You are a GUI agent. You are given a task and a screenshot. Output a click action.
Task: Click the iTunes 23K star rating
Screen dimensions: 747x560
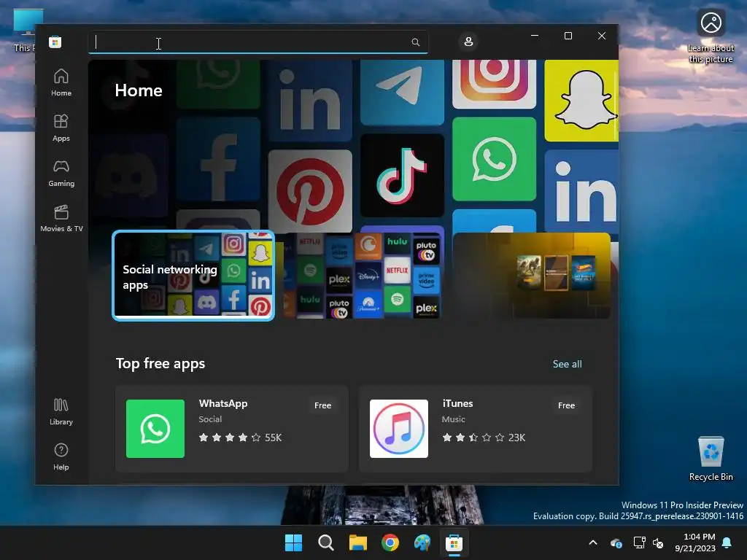tap(484, 437)
